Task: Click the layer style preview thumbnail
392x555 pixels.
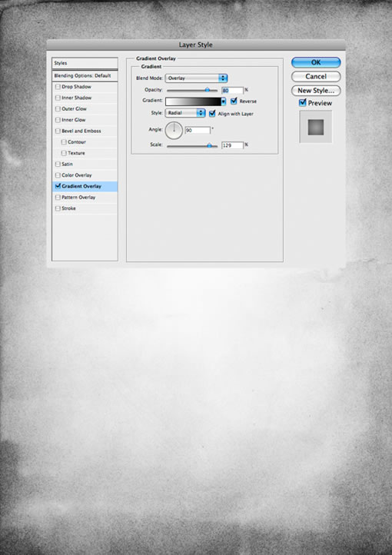Action: pos(316,127)
